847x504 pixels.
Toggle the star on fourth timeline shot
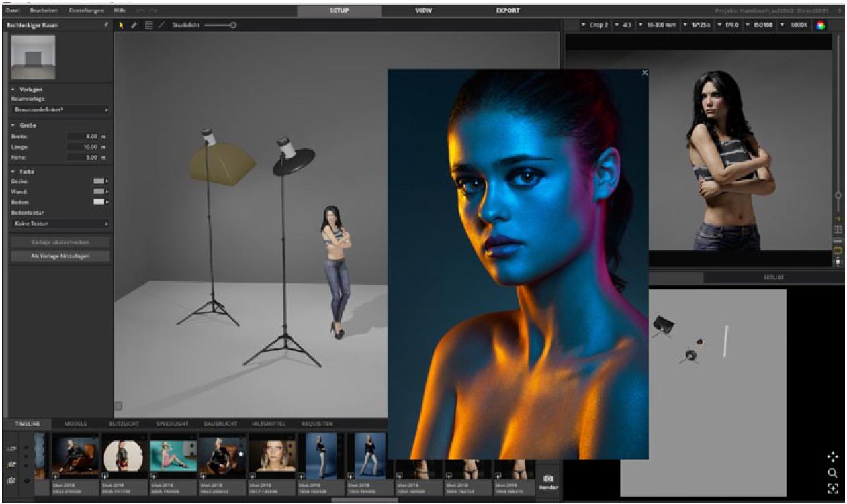click(240, 455)
